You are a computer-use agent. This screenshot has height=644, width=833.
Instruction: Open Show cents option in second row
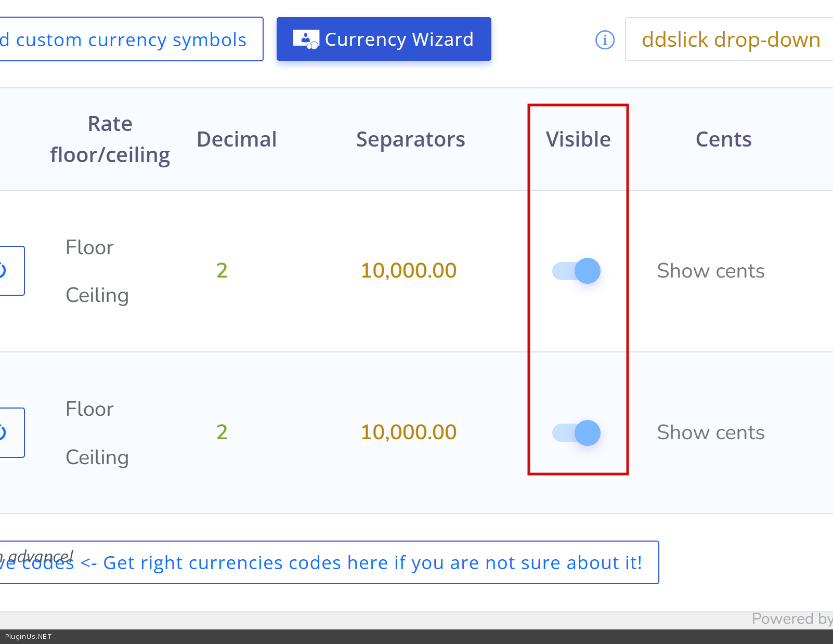click(710, 432)
